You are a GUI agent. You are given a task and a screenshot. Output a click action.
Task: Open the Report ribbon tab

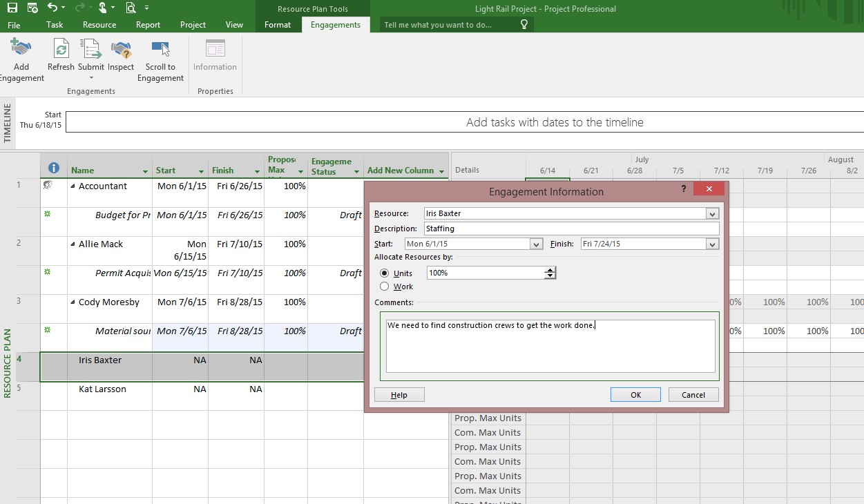(x=148, y=25)
